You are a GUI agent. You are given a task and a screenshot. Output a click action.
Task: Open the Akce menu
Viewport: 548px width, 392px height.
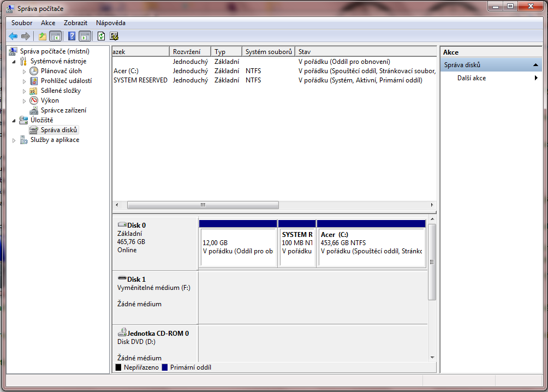click(48, 23)
